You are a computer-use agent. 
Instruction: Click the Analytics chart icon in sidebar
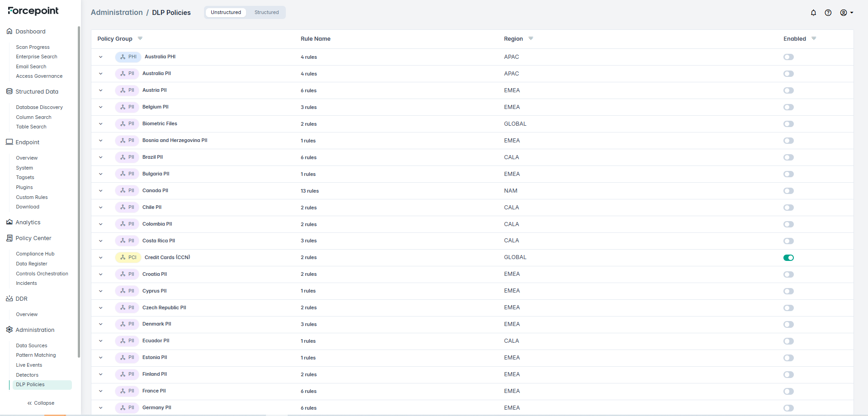click(9, 222)
